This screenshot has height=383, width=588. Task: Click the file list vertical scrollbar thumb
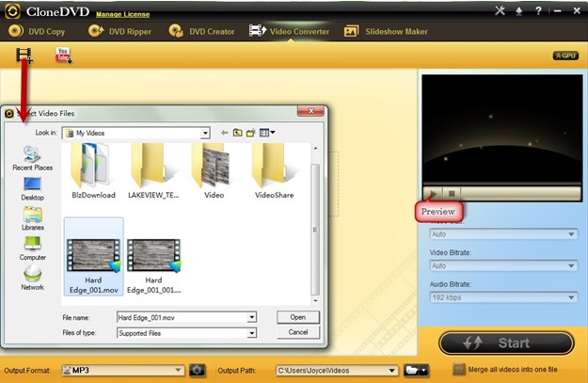coord(315,230)
